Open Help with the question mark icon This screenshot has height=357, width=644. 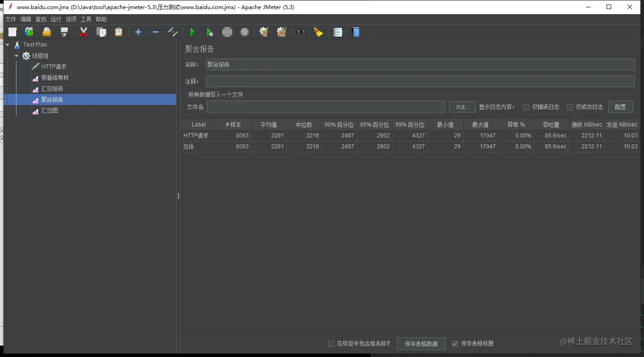[x=356, y=32]
